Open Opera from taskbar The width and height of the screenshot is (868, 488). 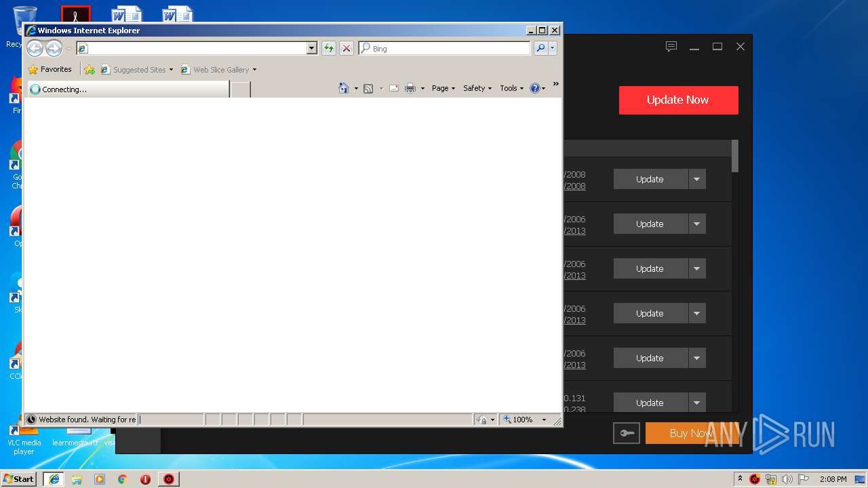(x=145, y=479)
